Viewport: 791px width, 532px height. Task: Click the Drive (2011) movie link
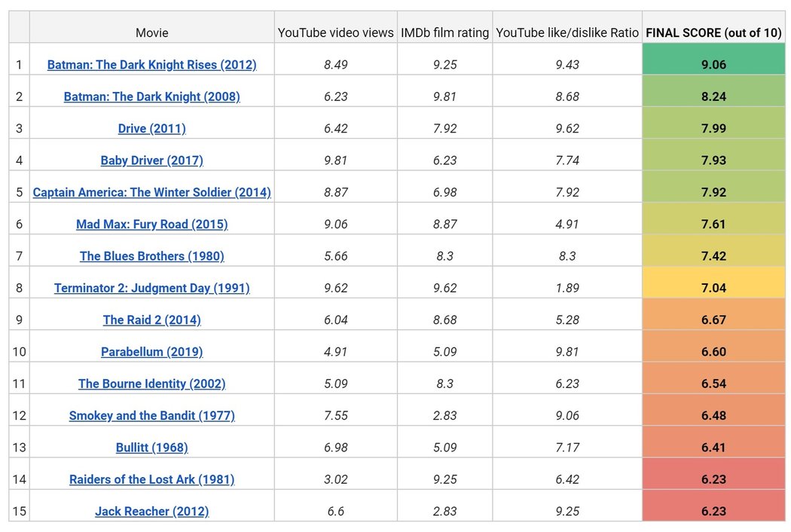(x=151, y=129)
